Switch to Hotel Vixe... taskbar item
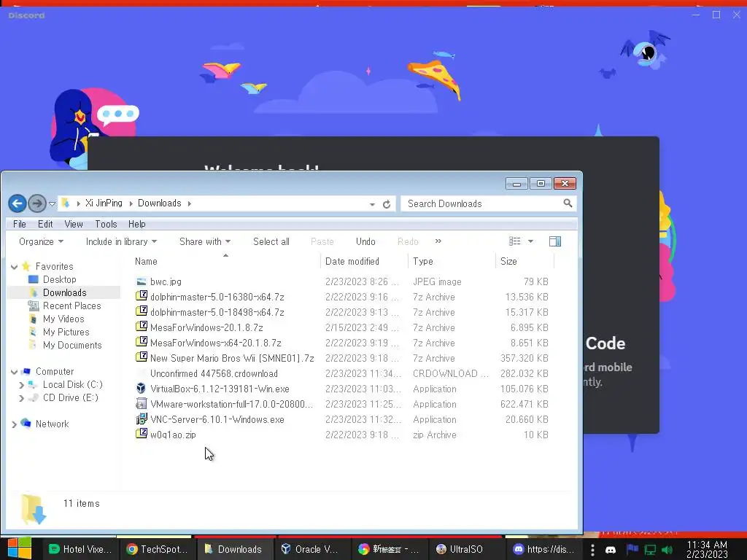Screen dimensions: 747x560 80,549
